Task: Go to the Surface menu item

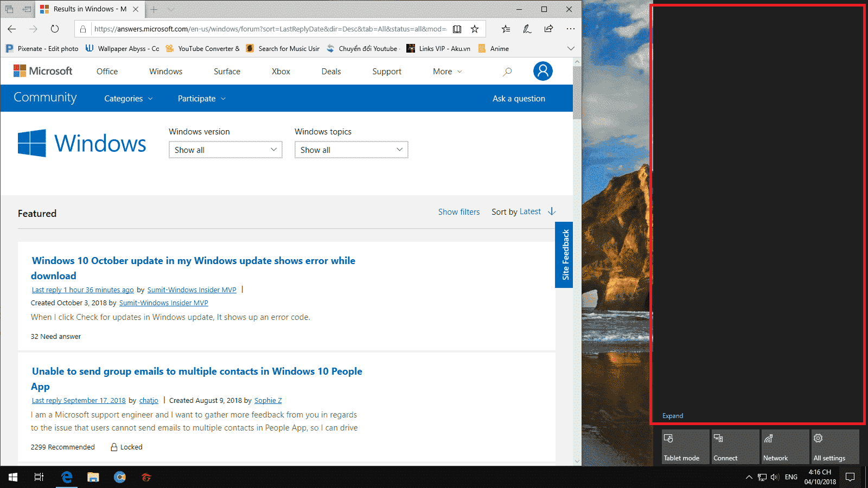Action: tap(227, 72)
